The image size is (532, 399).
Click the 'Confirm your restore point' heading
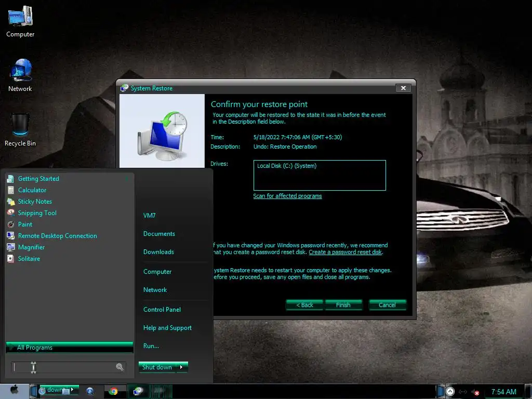tap(259, 104)
